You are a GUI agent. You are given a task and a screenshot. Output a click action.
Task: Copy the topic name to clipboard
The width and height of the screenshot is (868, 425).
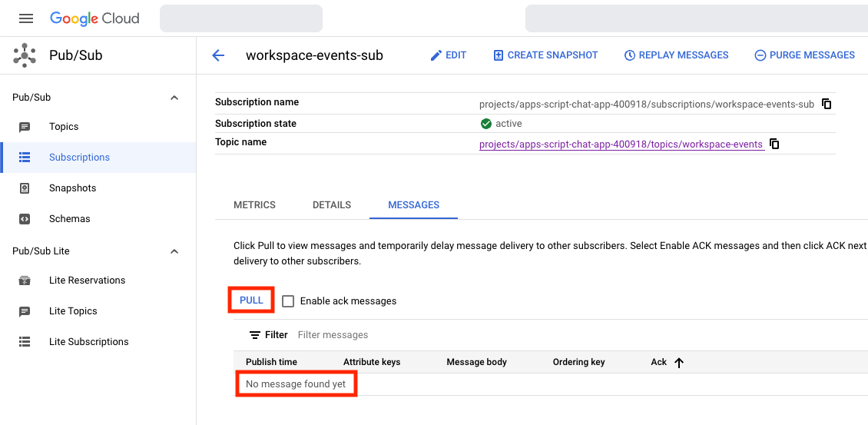(x=774, y=144)
